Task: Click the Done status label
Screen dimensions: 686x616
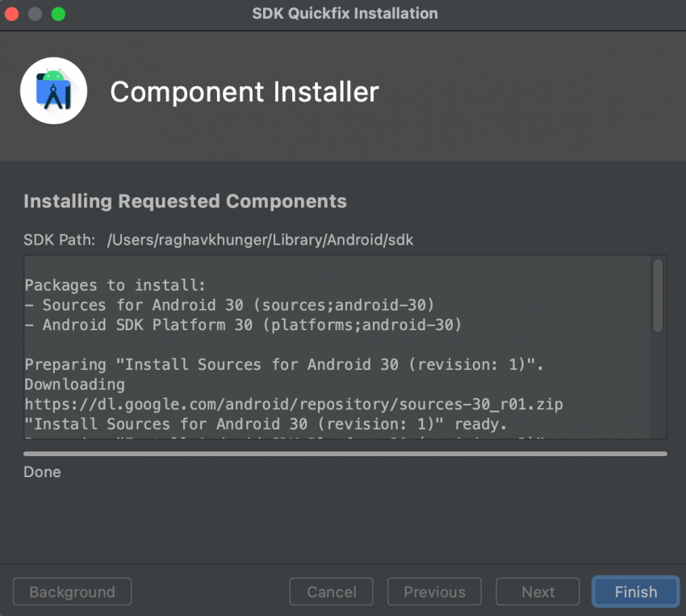Action: click(42, 471)
